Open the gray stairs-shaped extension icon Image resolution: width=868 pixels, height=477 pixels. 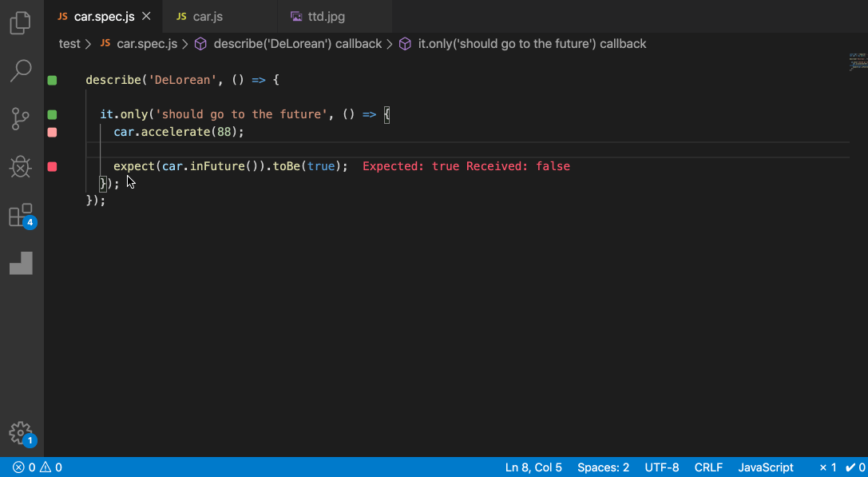pyautogui.click(x=21, y=263)
